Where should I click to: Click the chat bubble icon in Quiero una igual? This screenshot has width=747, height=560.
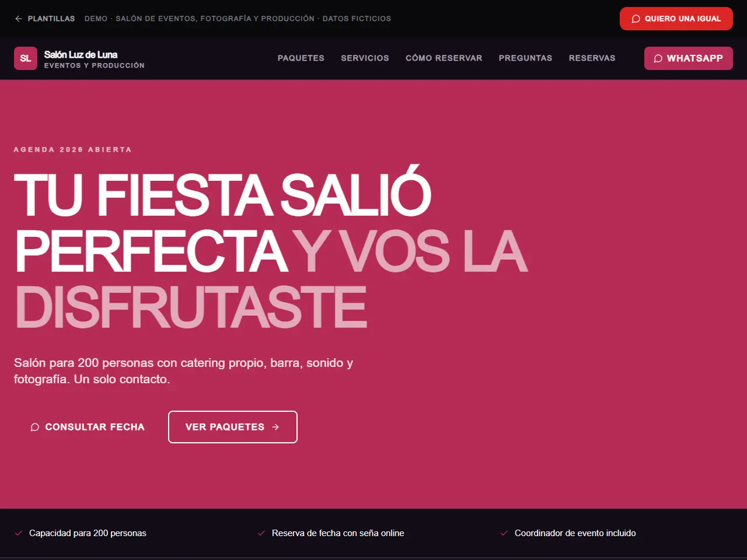(636, 19)
